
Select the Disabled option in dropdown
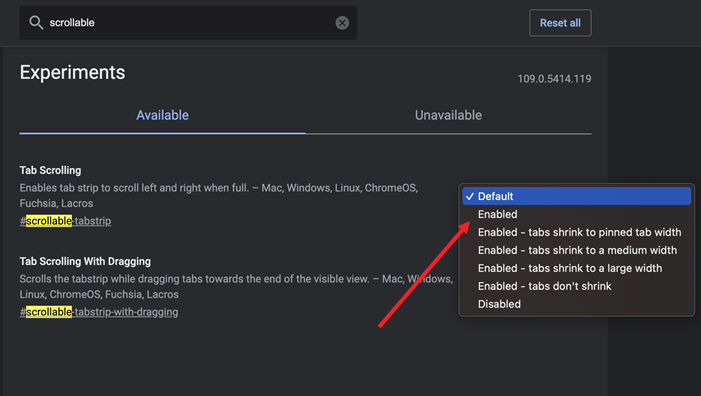coord(577,304)
